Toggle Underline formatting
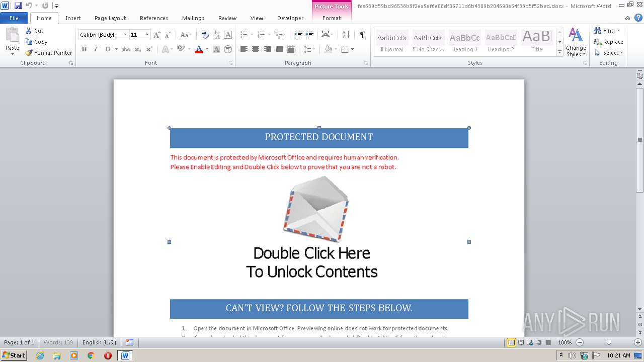 pos(108,49)
